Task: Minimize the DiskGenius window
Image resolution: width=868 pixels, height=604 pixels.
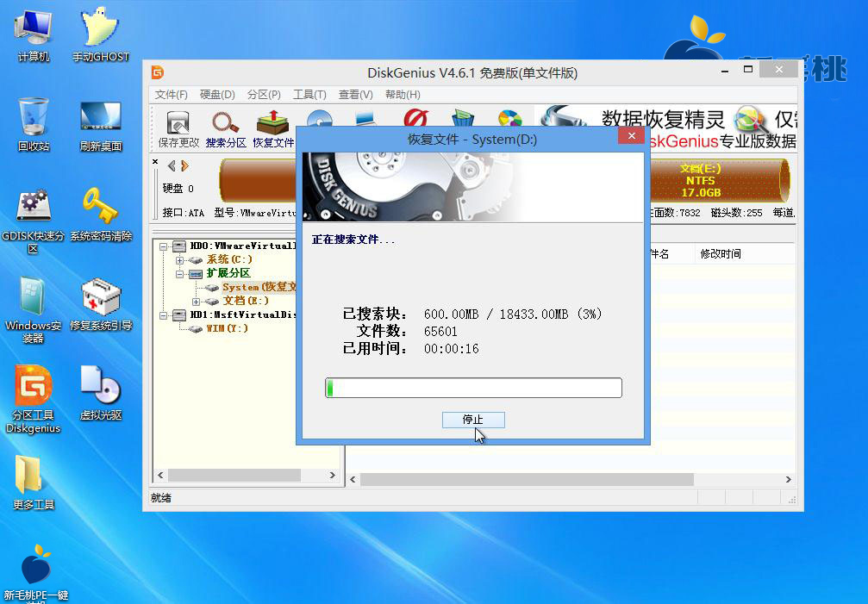Action: coord(725,71)
